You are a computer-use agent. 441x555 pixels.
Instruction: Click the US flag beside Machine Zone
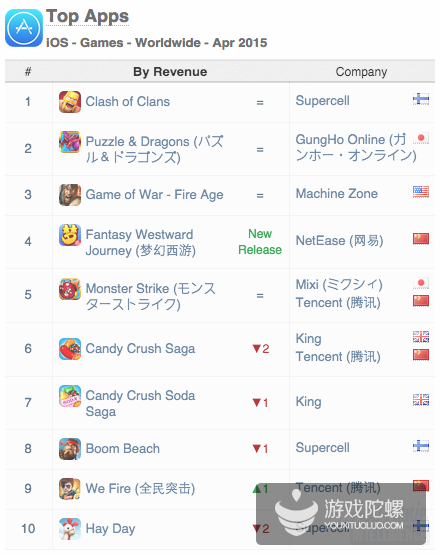(x=421, y=192)
